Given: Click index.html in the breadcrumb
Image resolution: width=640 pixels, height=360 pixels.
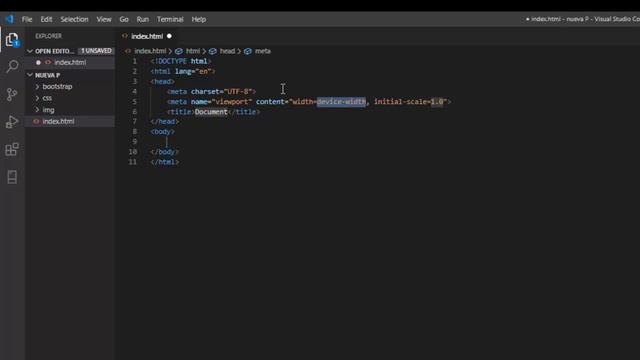Looking at the screenshot, I should click(150, 51).
